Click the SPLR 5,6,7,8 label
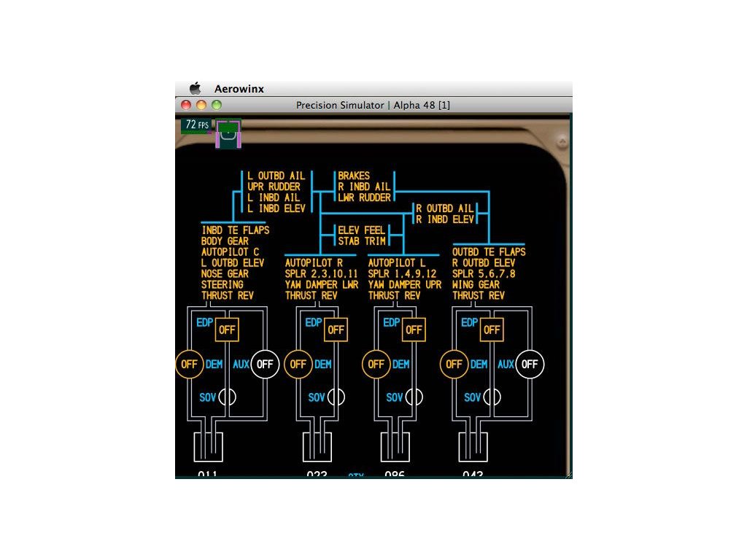Screen dimensions: 747x560 [484, 274]
